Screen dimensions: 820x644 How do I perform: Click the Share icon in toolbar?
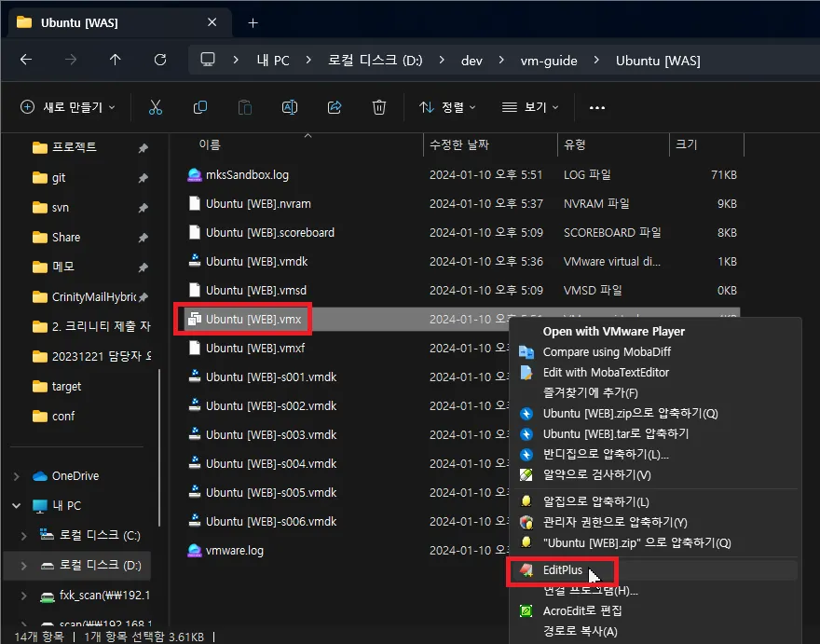(335, 107)
